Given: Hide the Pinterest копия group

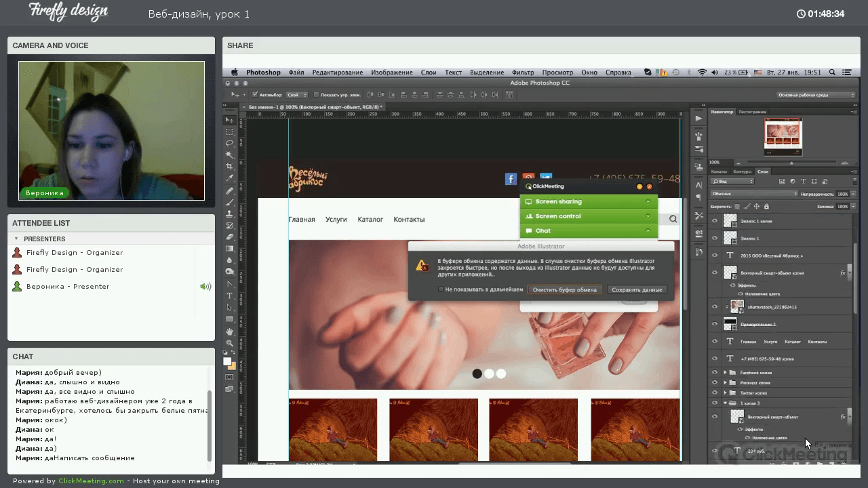Looking at the screenshot, I should click(x=714, y=383).
